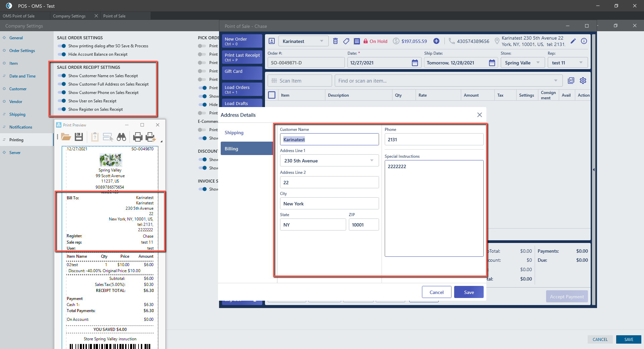Click the barcode icon in Scan Item
Screen dimensions: 644x349
click(274, 81)
